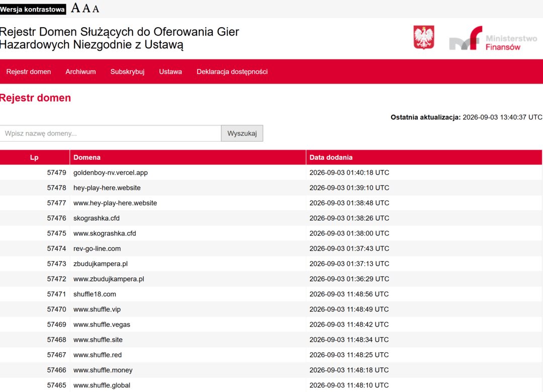Screen dimensions: 543x392
Task: Enable Wersja kontrastowa mode
Action: coord(33,10)
